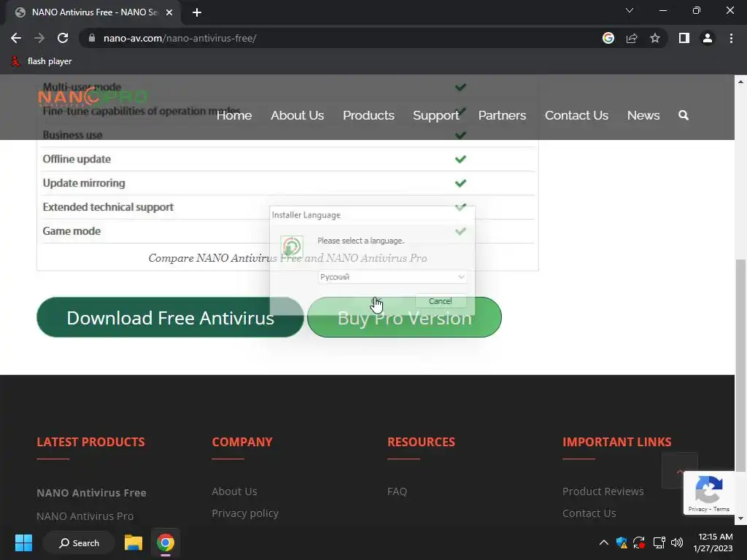Reload the current page
The image size is (747, 560).
pyautogui.click(x=63, y=38)
